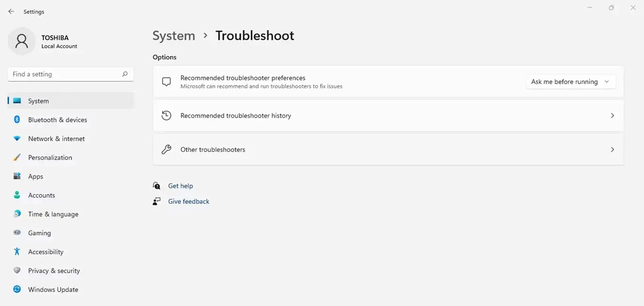
Task: Navigate to System breadcrumb
Action: pyautogui.click(x=173, y=36)
